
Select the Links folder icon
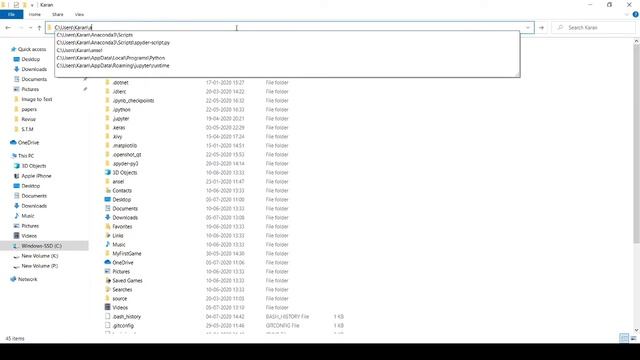click(x=108, y=236)
